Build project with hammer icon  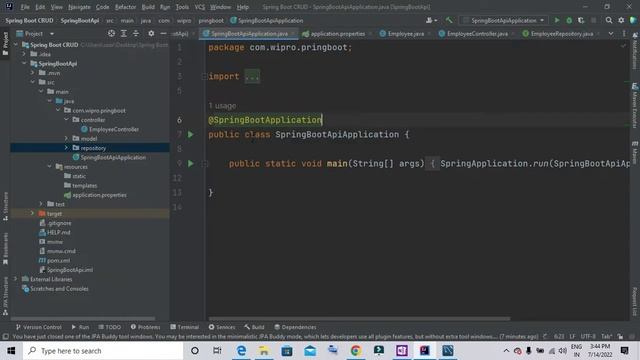[x=449, y=20]
